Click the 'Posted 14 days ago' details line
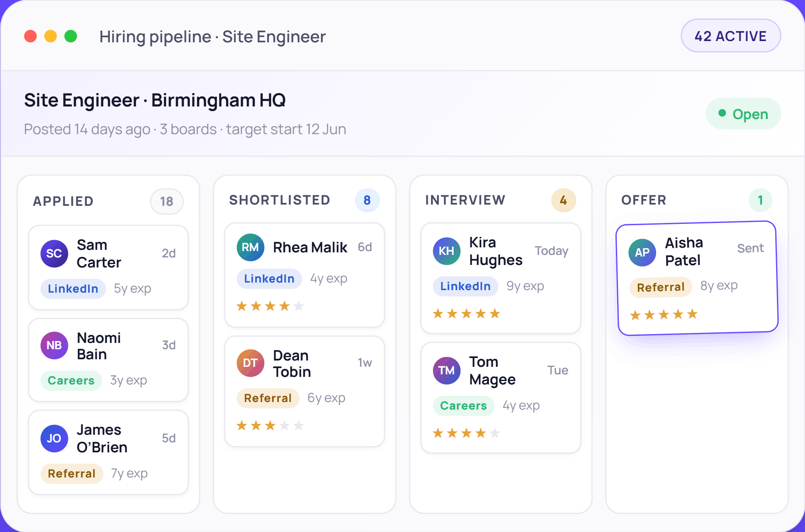 click(185, 130)
